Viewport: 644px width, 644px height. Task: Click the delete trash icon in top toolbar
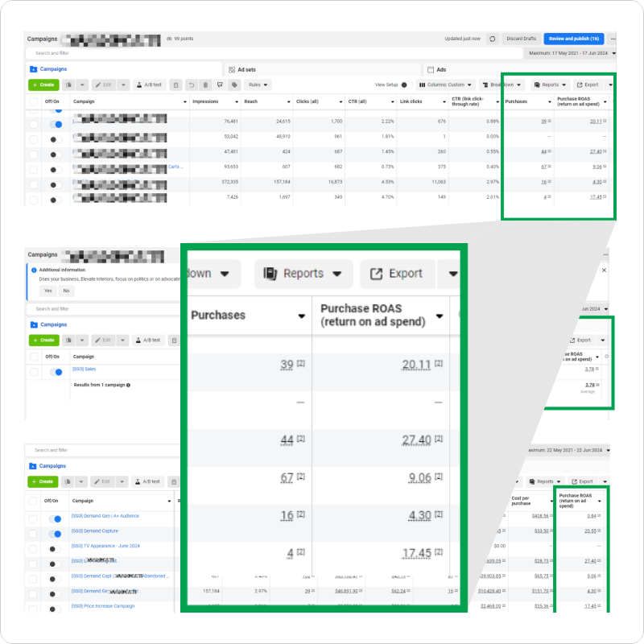point(206,85)
